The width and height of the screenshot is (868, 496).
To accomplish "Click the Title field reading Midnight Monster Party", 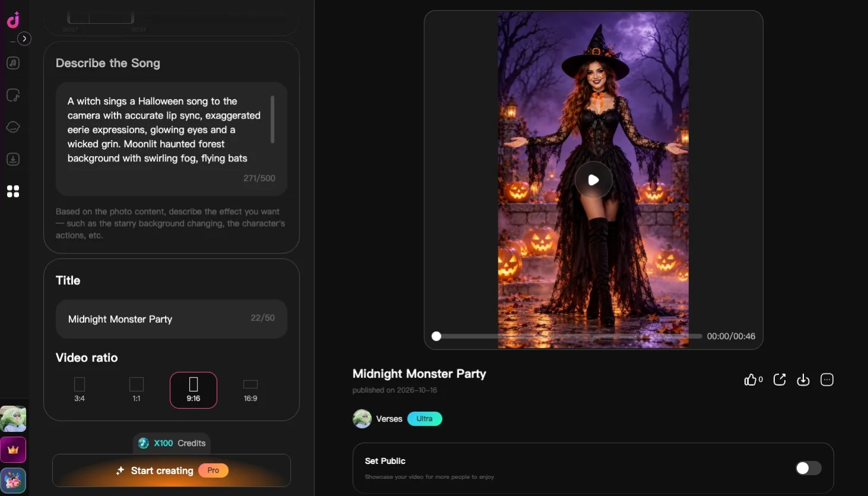I will (x=171, y=319).
